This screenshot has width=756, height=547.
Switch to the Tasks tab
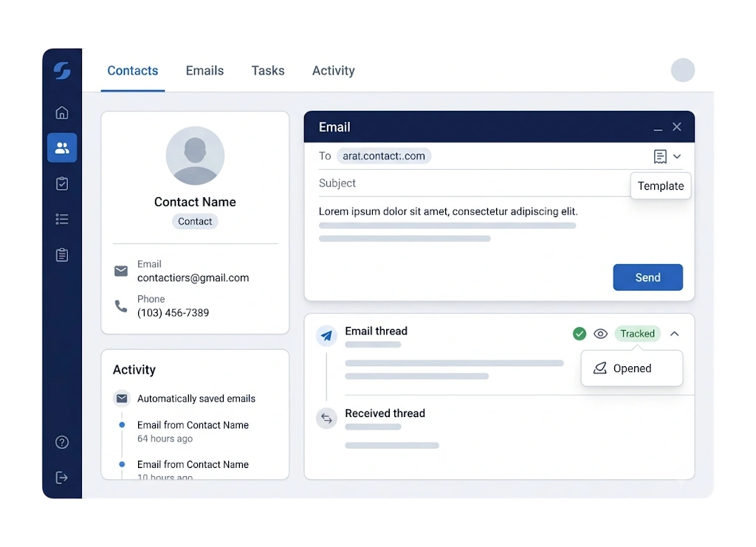point(267,70)
